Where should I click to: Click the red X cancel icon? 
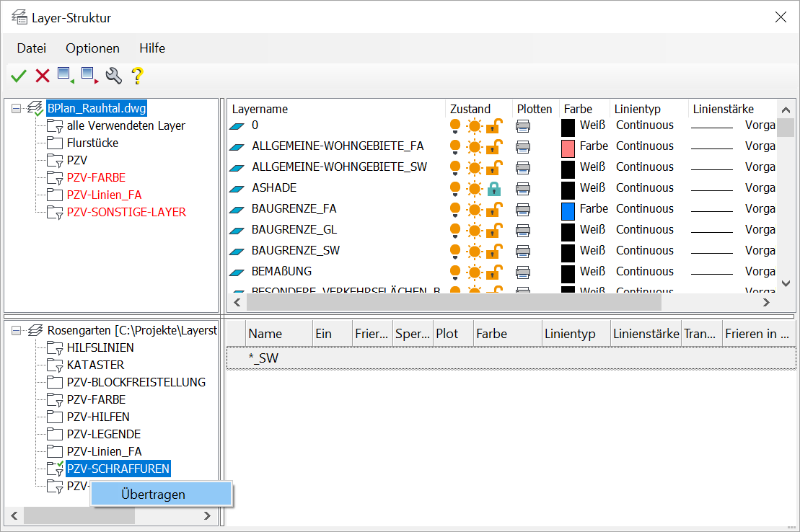point(43,75)
